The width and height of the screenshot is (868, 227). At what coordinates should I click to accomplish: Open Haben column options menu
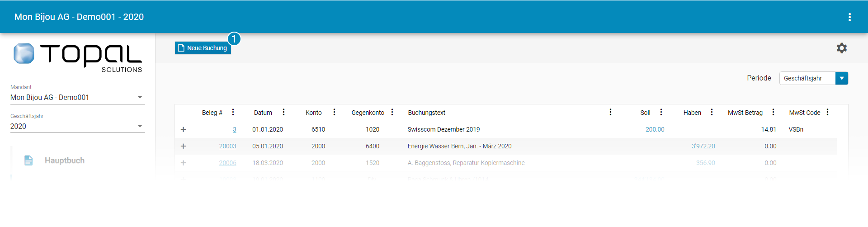coord(712,112)
